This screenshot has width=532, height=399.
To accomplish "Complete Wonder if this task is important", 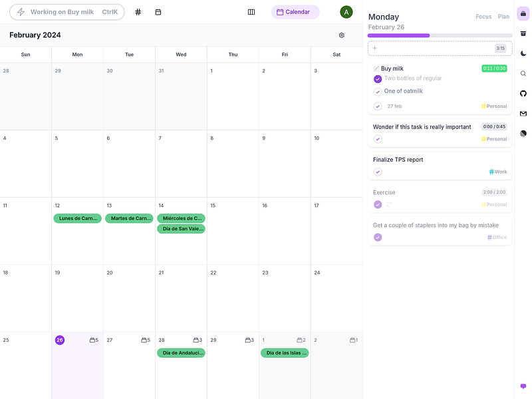I will pos(378,139).
